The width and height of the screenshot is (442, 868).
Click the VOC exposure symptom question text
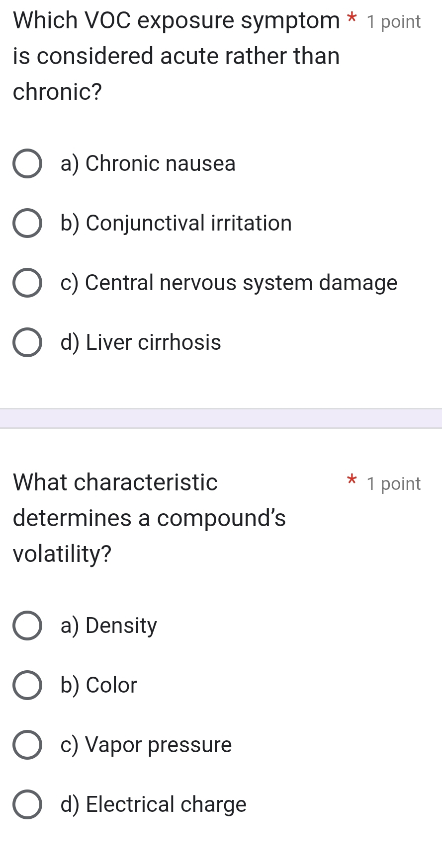(177, 56)
